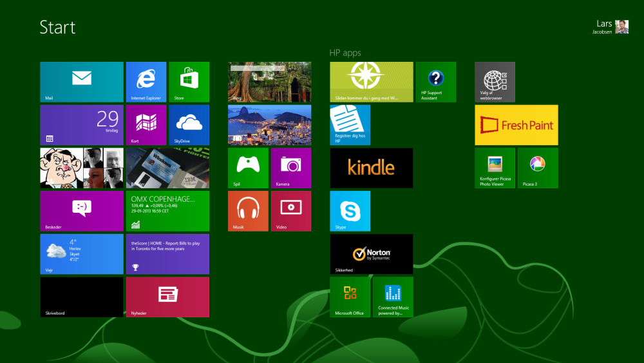
Task: Launch the Spil Xbox games tile
Action: pos(248,168)
